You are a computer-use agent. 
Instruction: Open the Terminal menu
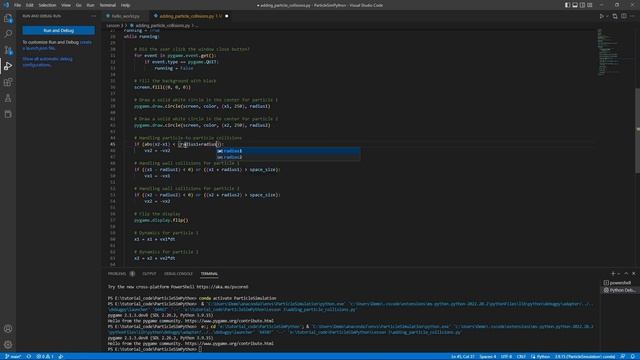(x=108, y=5)
